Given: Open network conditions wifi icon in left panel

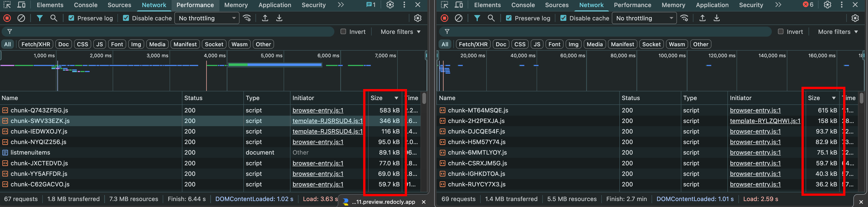Looking at the screenshot, I should coord(247,18).
